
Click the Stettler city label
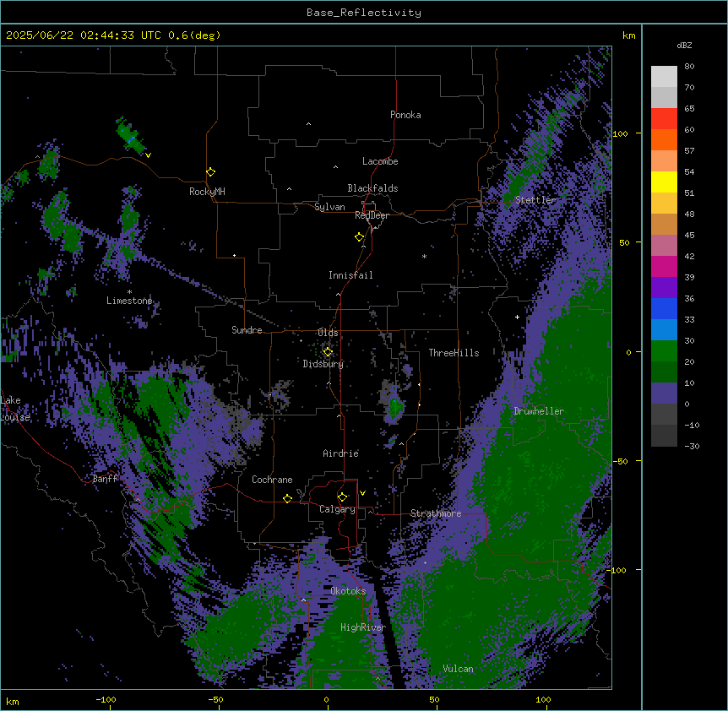point(535,200)
